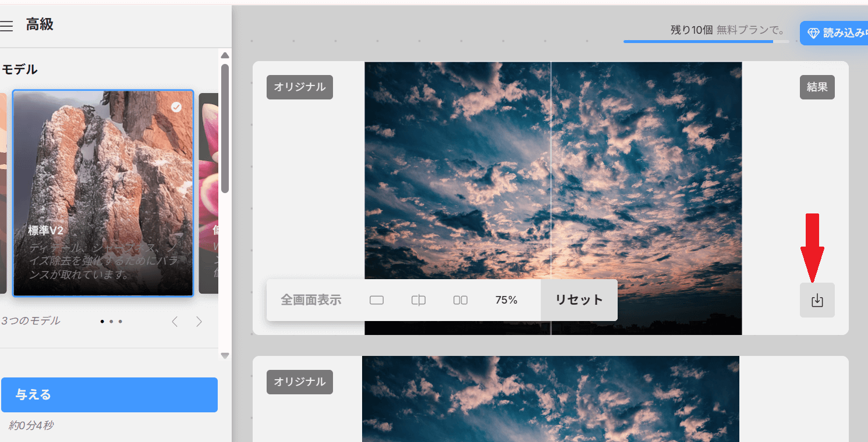Image resolution: width=868 pixels, height=442 pixels.
Task: Click the sidebar vertical scrollbar thumb
Action: [x=225, y=128]
